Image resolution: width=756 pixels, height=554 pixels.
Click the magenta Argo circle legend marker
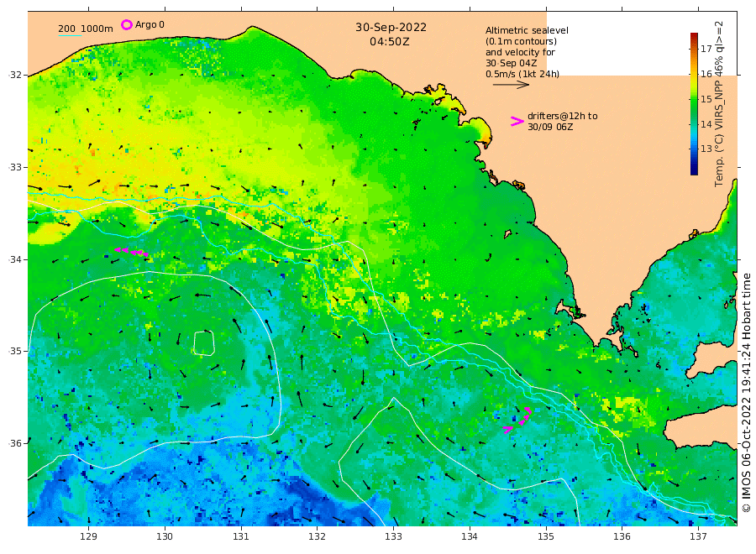(x=126, y=24)
